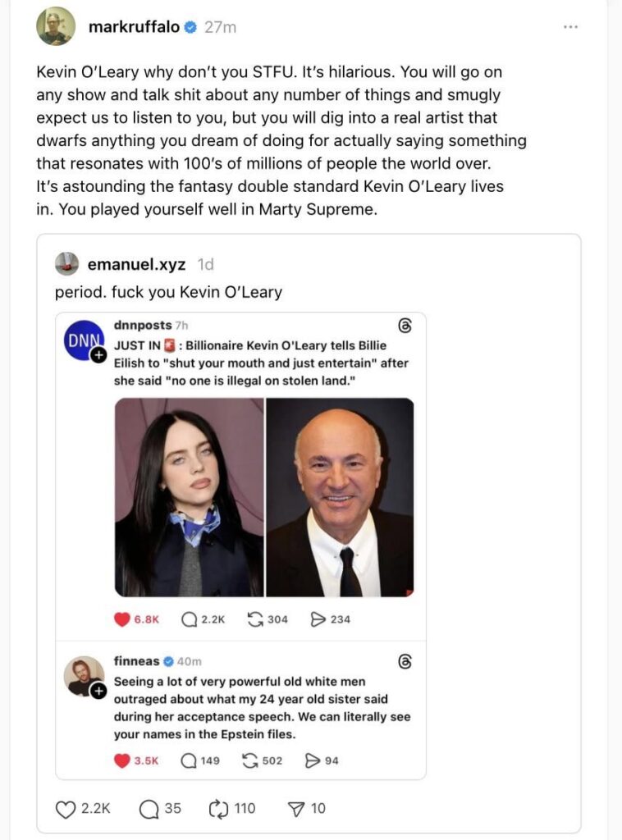The height and width of the screenshot is (840, 622).
Task: Open the three-dot menu on Mark Ruffalo's post
Action: point(573,26)
